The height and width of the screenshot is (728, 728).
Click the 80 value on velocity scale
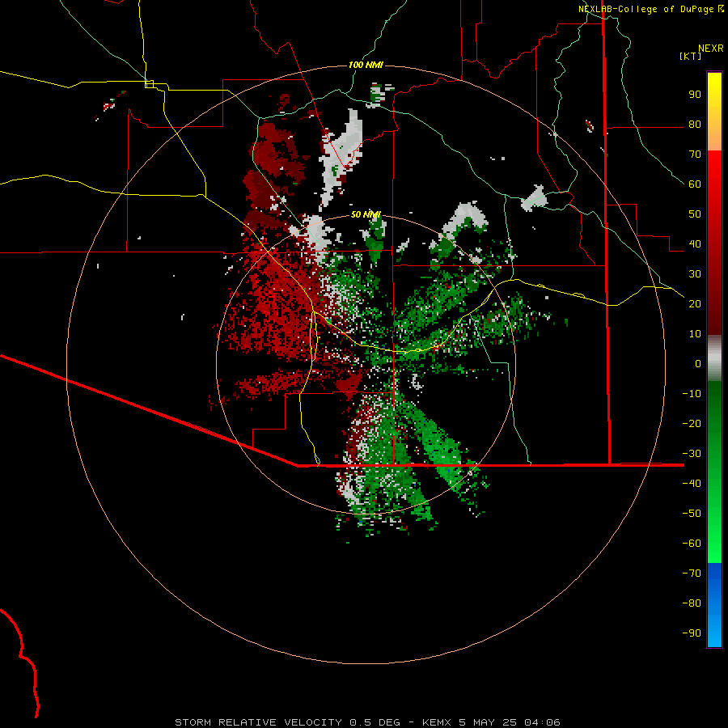coord(695,124)
